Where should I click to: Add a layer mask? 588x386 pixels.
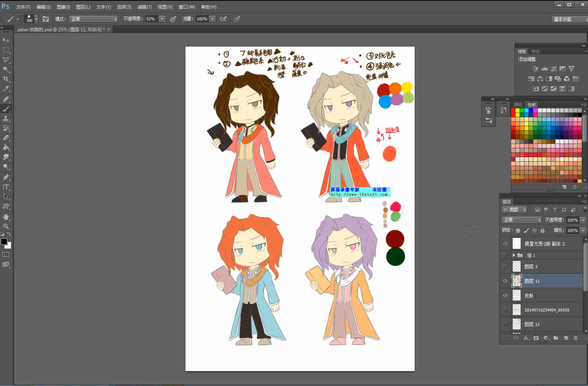pyautogui.click(x=536, y=338)
